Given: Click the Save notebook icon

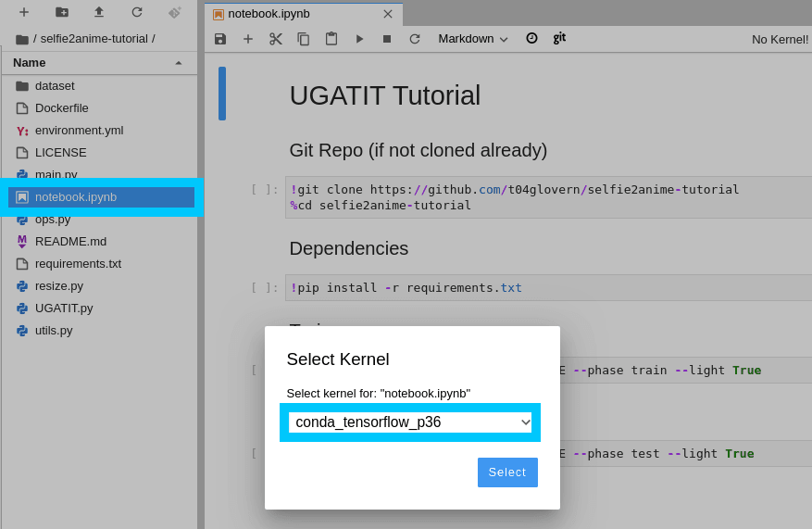Looking at the screenshot, I should click(x=220, y=39).
